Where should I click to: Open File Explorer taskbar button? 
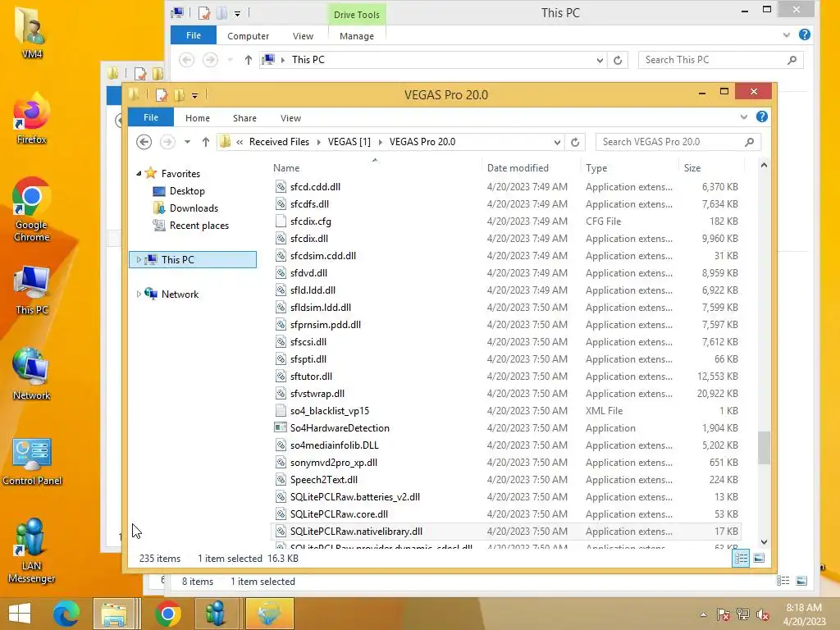(114, 614)
